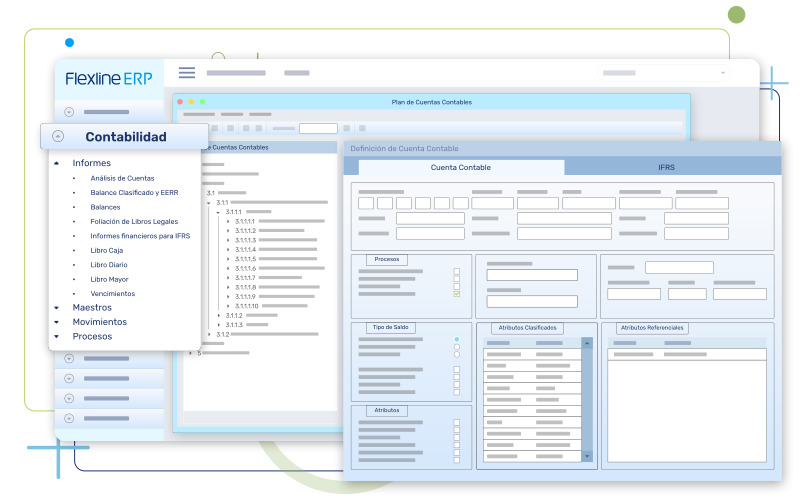Image resolution: width=800 pixels, height=500 pixels.
Task: Open the Libro Mayor report
Action: 109,279
